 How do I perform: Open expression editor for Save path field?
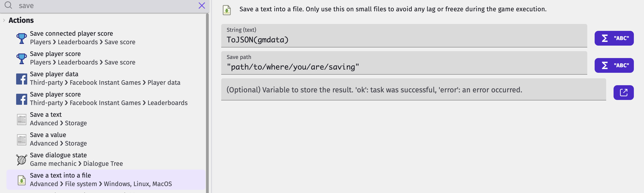coord(614,65)
